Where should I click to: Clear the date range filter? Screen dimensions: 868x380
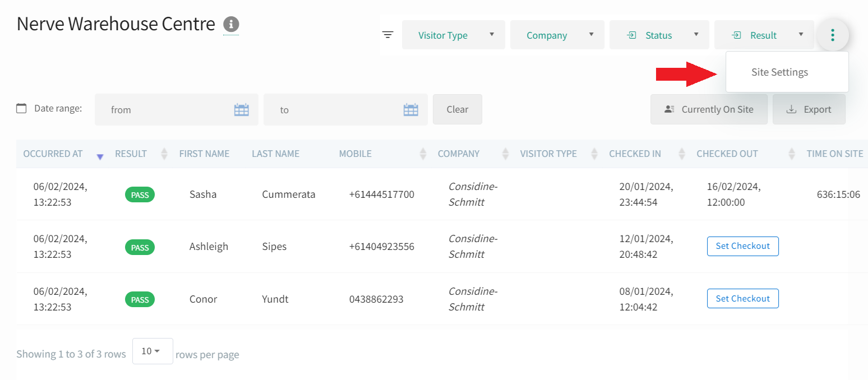(x=457, y=109)
